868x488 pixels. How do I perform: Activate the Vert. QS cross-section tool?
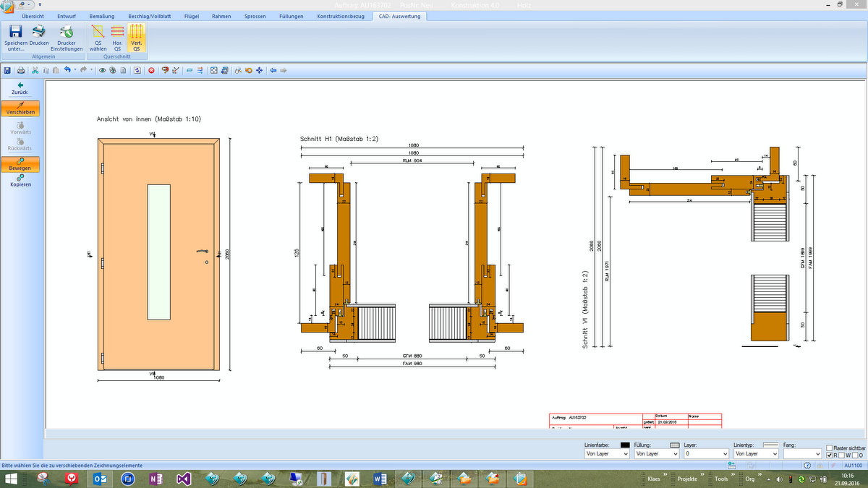coord(136,36)
